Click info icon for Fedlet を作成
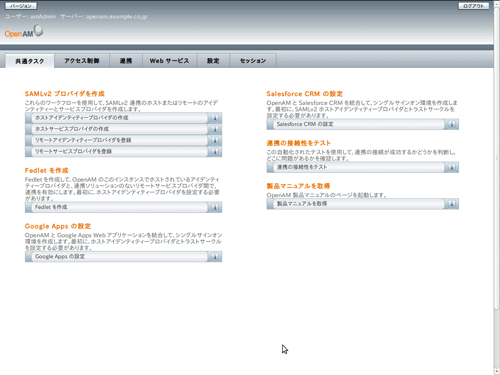The image size is (500, 375). pyautogui.click(x=215, y=207)
